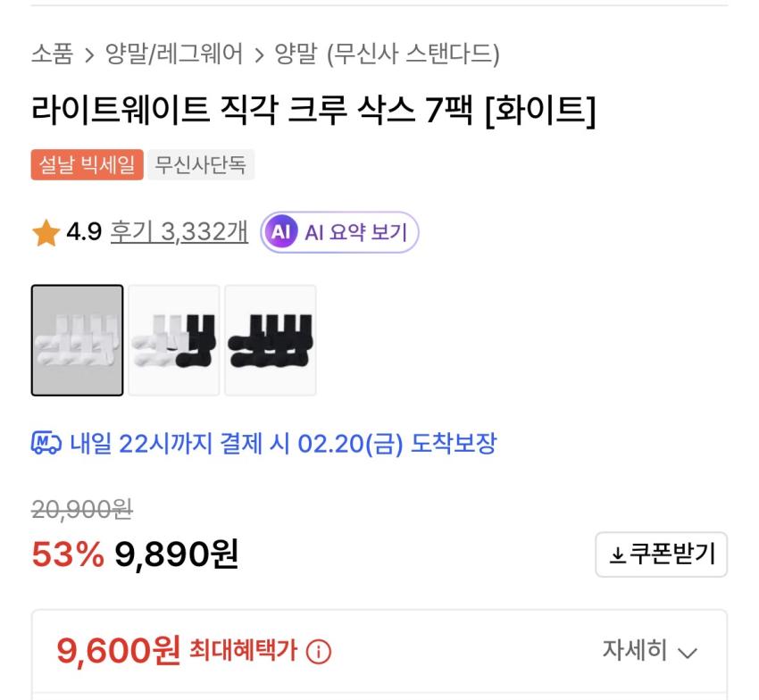Viewport: 759px width, 700px height.
Task: Open 양말 (무신사 스탠다드) breadcrumb
Action: tap(386, 54)
